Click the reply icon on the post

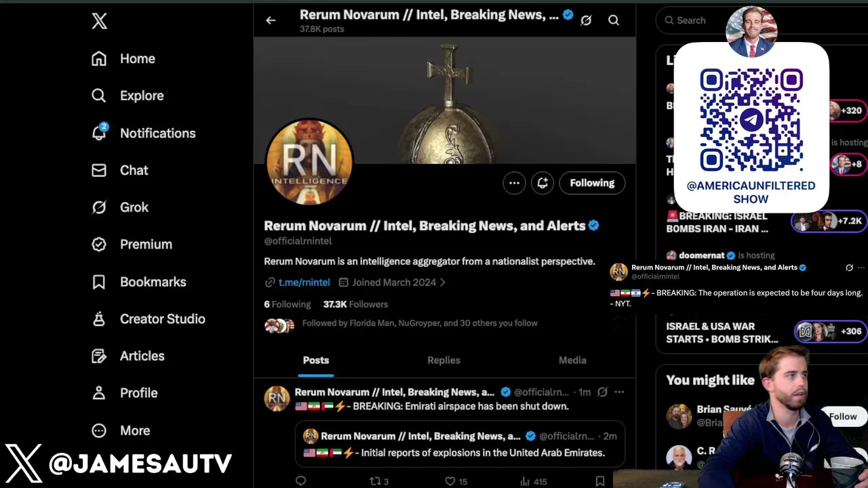pyautogui.click(x=301, y=481)
